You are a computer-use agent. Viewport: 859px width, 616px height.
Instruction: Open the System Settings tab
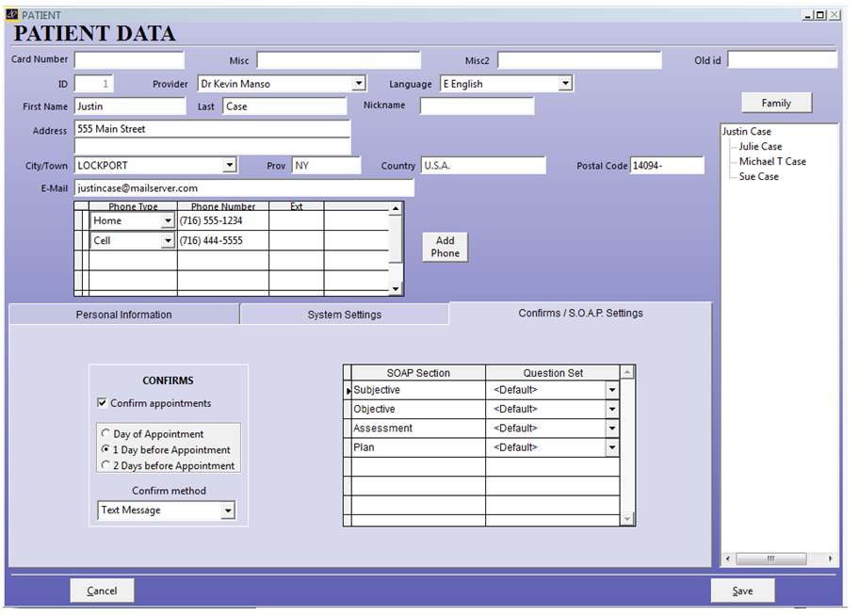pos(345,315)
